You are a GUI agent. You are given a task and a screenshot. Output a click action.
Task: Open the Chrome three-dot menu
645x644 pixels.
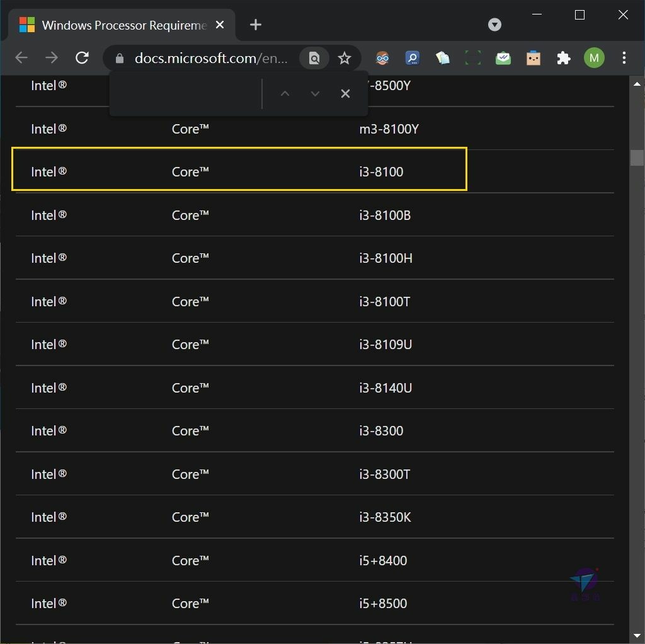[x=624, y=58]
